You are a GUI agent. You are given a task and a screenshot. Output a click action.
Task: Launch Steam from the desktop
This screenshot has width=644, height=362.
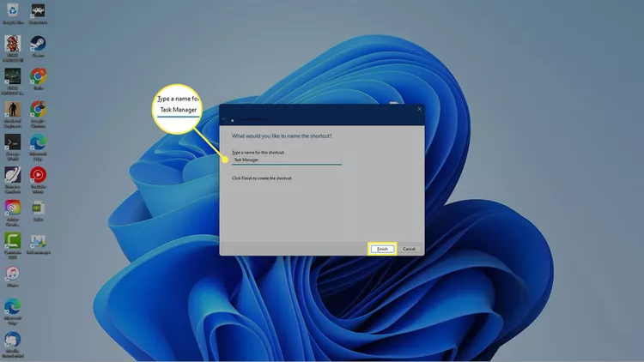click(x=38, y=46)
